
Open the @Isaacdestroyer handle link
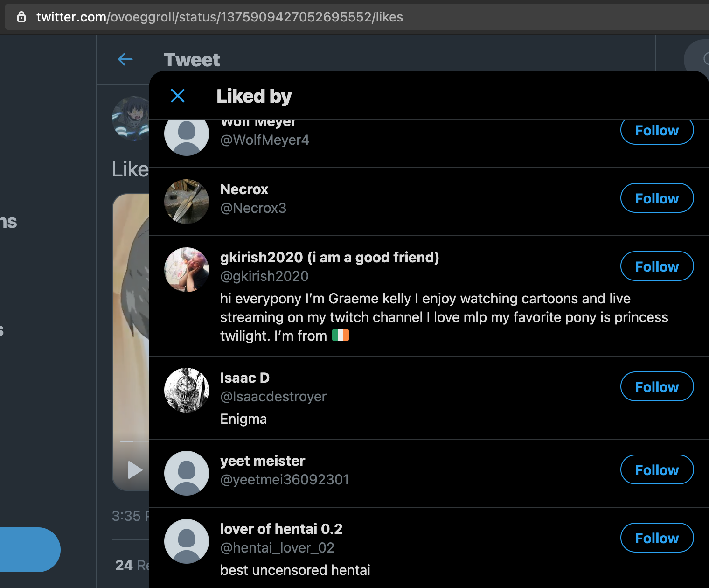click(x=273, y=396)
